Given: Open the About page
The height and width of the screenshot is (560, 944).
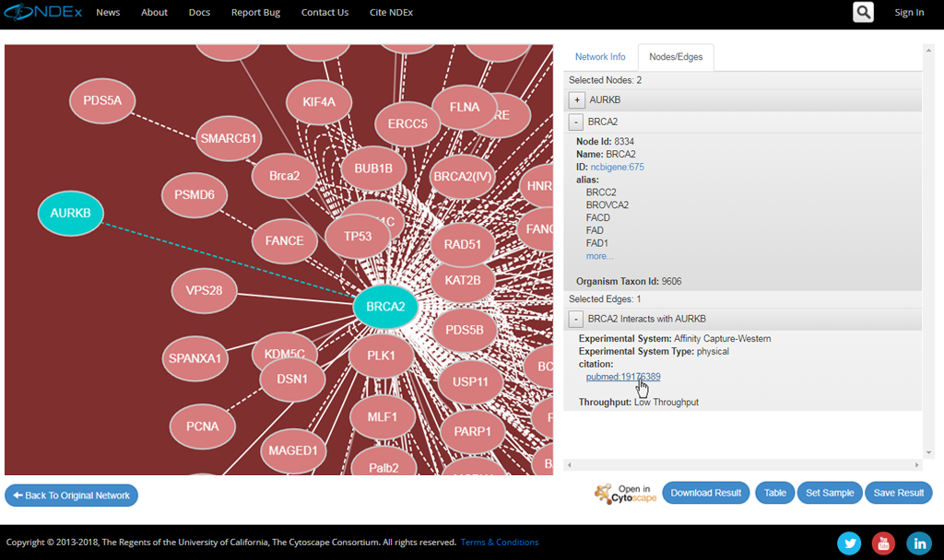Looking at the screenshot, I should coord(154,12).
